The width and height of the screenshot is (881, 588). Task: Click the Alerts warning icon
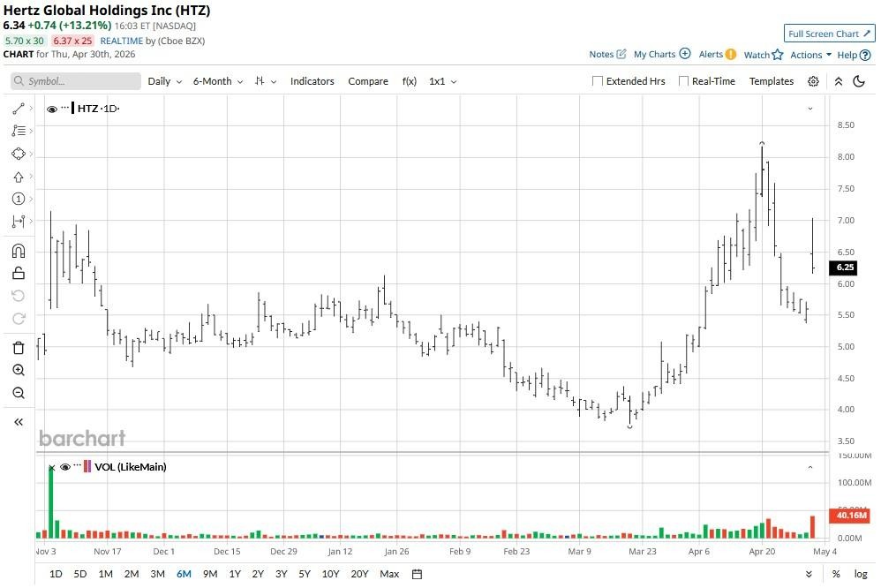point(730,55)
